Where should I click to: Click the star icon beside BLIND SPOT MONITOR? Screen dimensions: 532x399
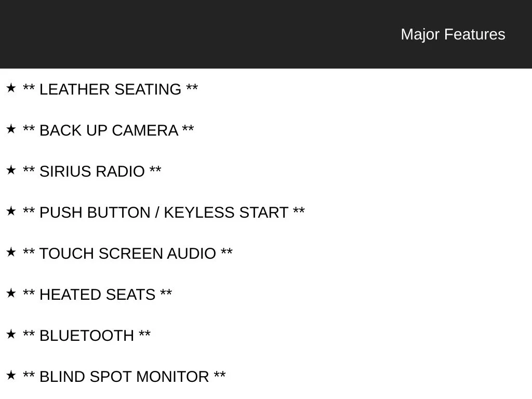11,375
